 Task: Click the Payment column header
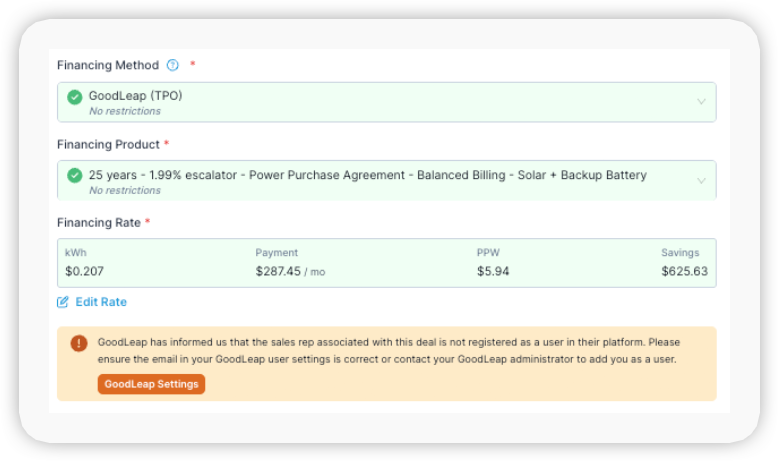point(276,253)
